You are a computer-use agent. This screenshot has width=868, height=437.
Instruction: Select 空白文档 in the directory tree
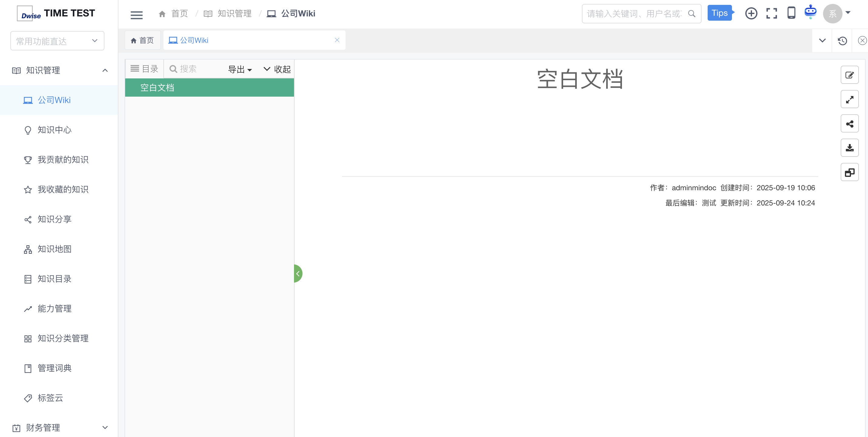pos(157,88)
